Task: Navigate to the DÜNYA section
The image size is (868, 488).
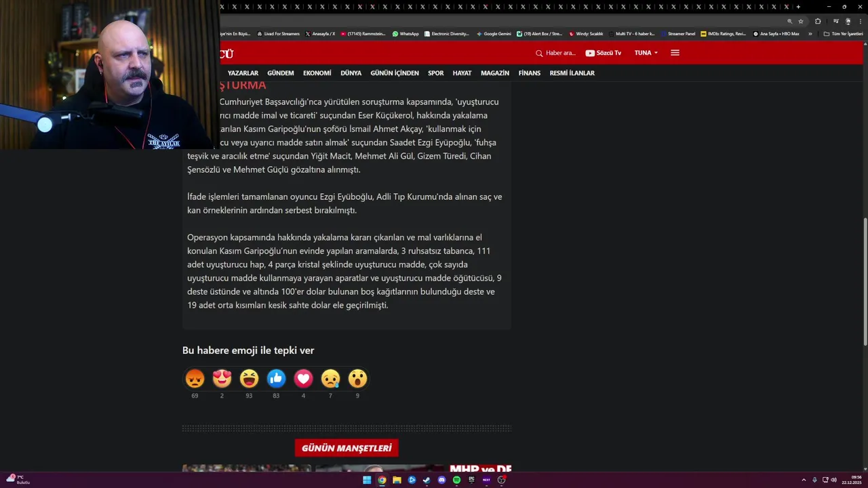Action: coord(351,73)
